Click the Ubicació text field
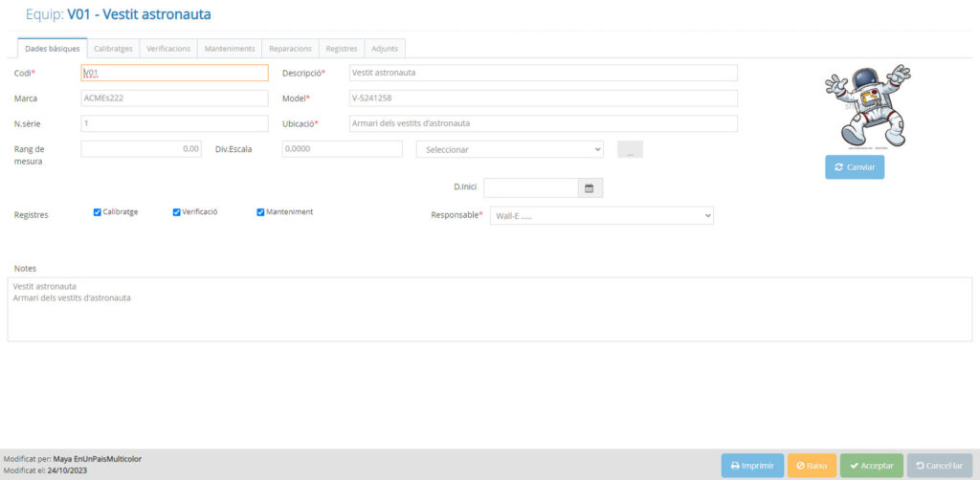 pos(544,123)
